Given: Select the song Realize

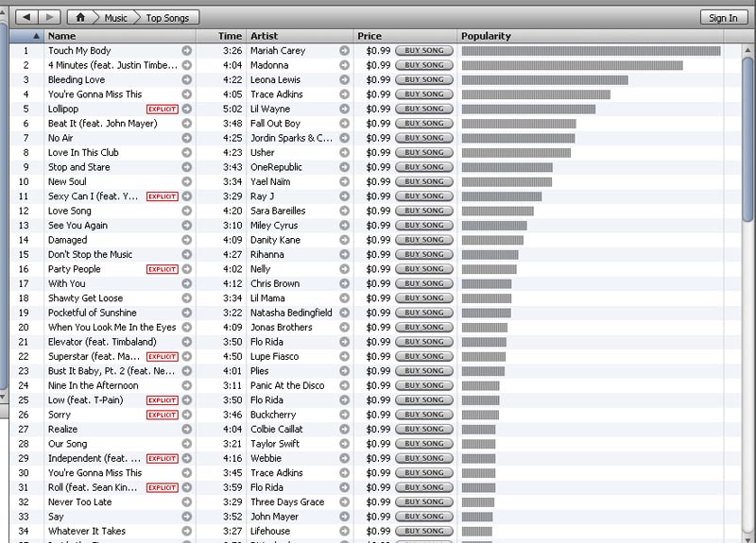Looking at the screenshot, I should pos(62,429).
